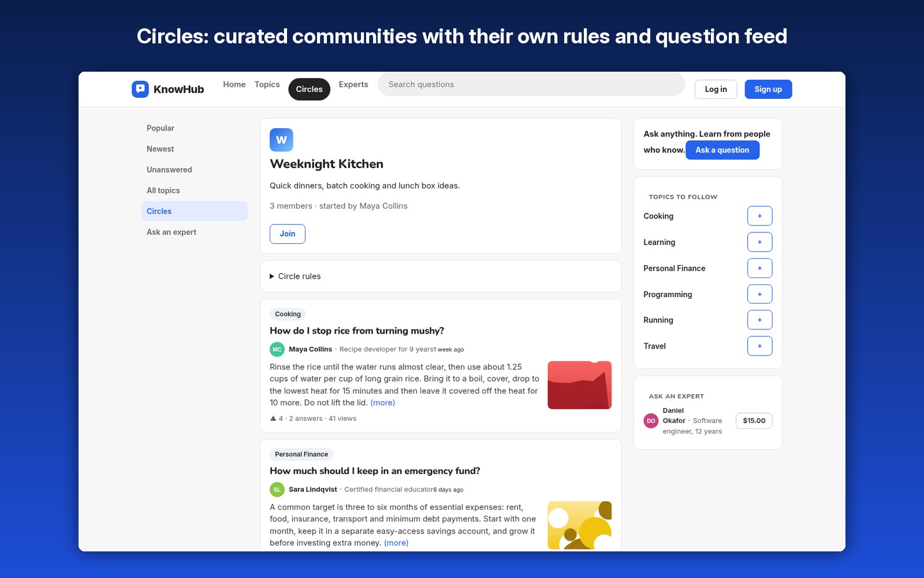Join the Weeknight Kitchen circle
Viewport: 924px width, 578px height.
coord(288,234)
